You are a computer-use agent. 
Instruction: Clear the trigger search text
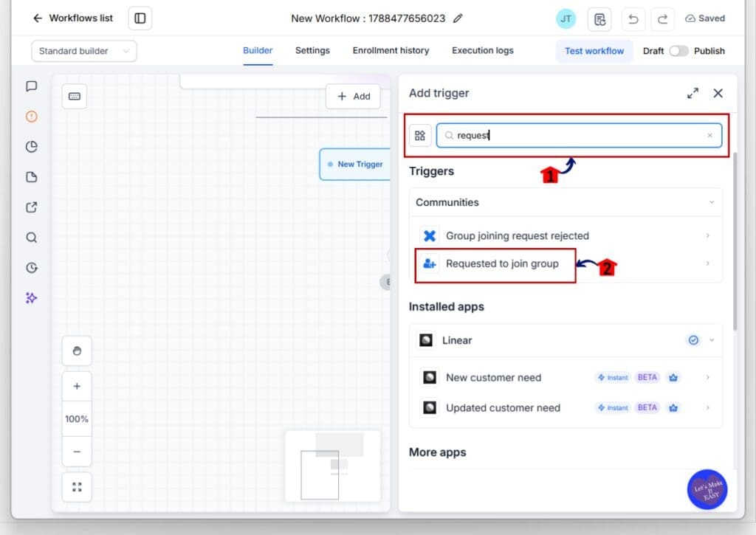(x=709, y=136)
